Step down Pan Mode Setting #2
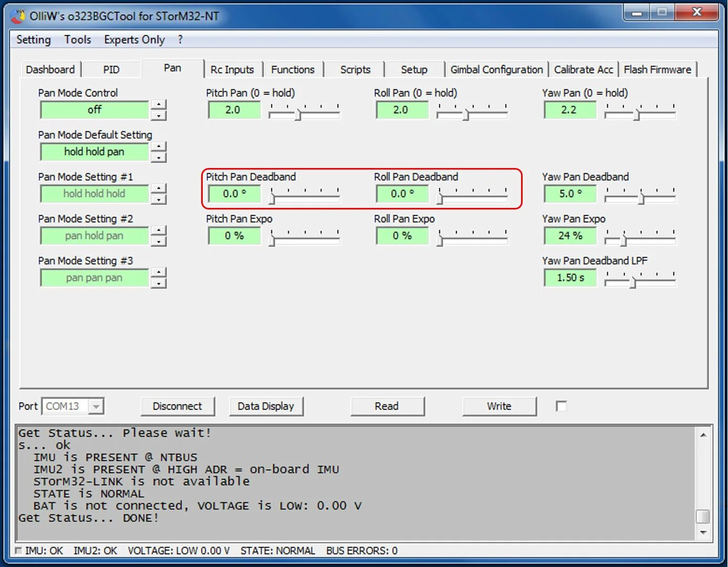Viewport: 728px width, 567px height. point(159,241)
